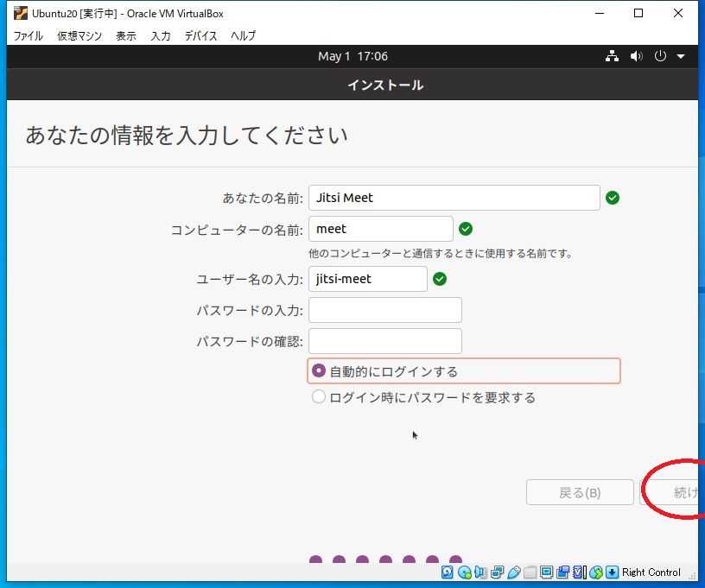The height and width of the screenshot is (588, 705).
Task: Click the コンピューターの名前 field containing meet
Action: (x=381, y=229)
